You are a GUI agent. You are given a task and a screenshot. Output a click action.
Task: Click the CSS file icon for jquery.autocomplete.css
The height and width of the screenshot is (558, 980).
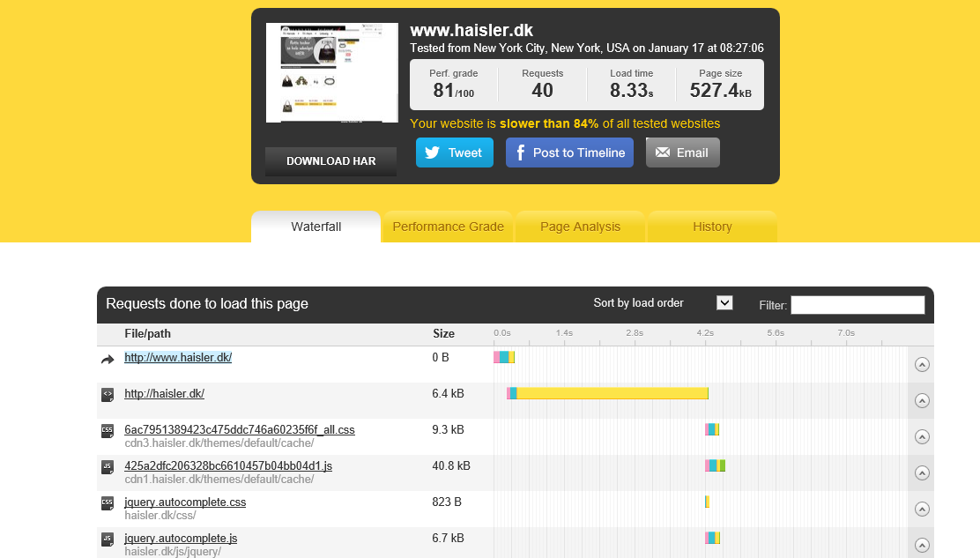pos(108,503)
